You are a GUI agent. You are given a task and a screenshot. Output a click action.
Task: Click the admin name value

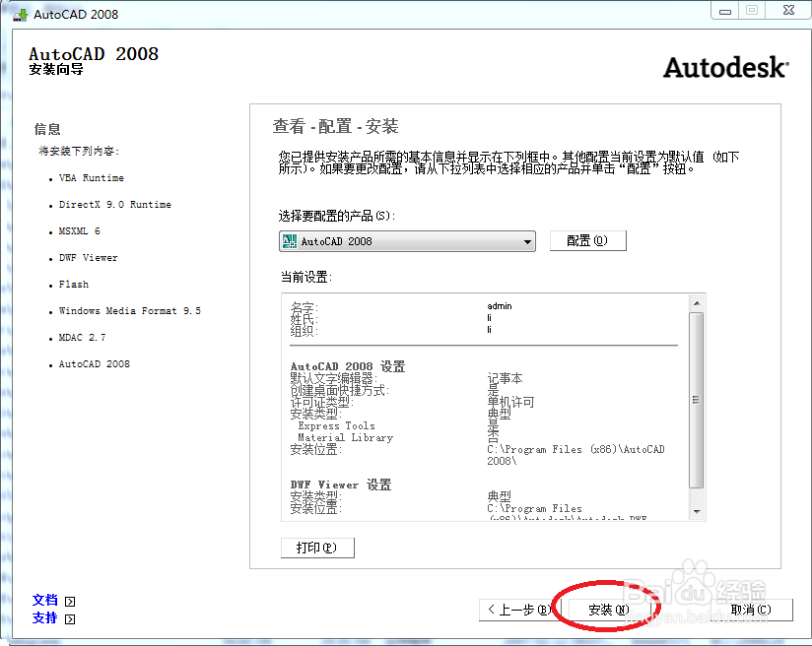point(500,306)
